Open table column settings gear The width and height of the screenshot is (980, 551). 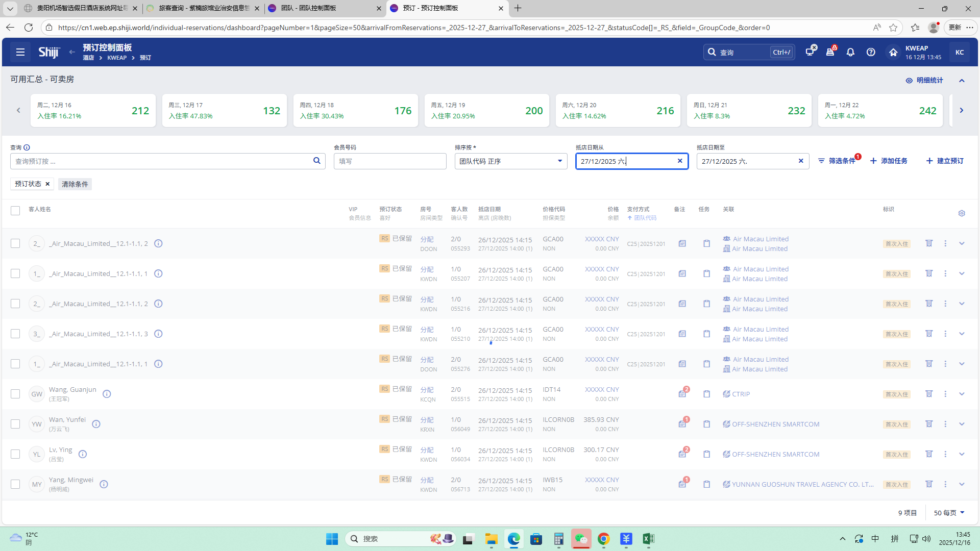pyautogui.click(x=962, y=213)
